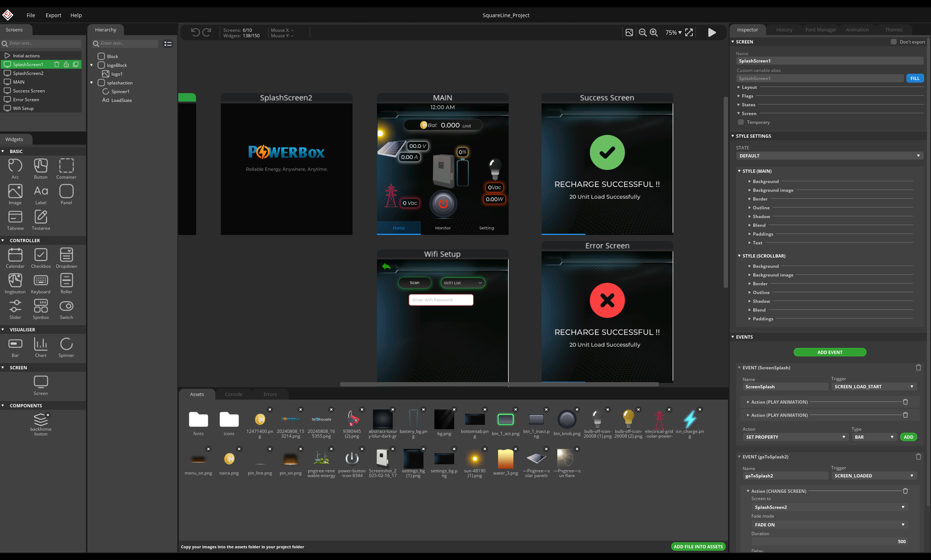Toggle the logoBlock hierarchy checkbox
The height and width of the screenshot is (560, 931).
pyautogui.click(x=101, y=65)
